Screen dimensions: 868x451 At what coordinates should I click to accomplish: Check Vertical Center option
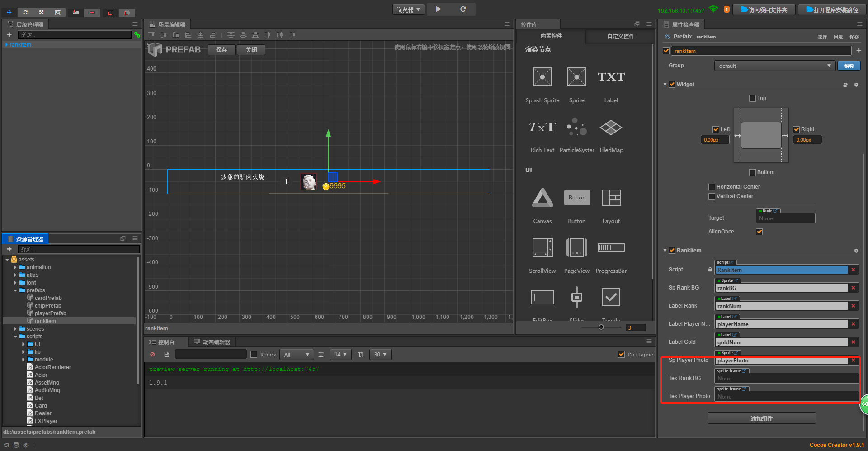tap(712, 196)
